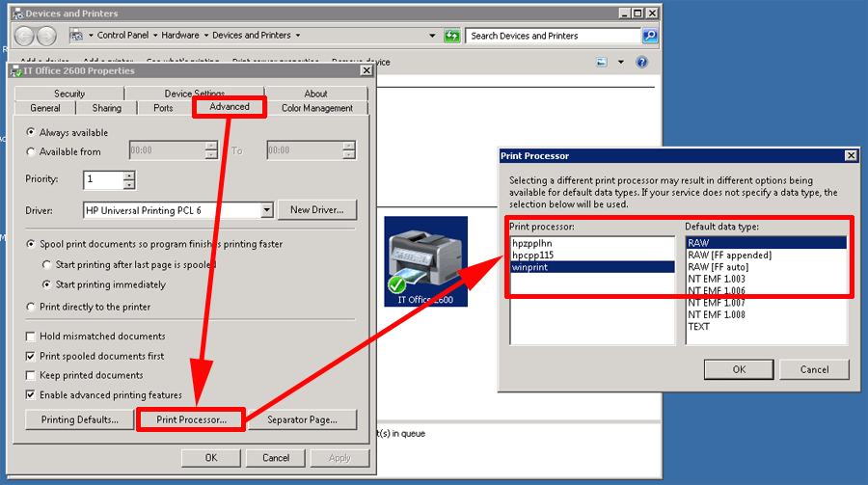Switch to the About tab
This screenshot has width=868, height=485.
tap(315, 94)
